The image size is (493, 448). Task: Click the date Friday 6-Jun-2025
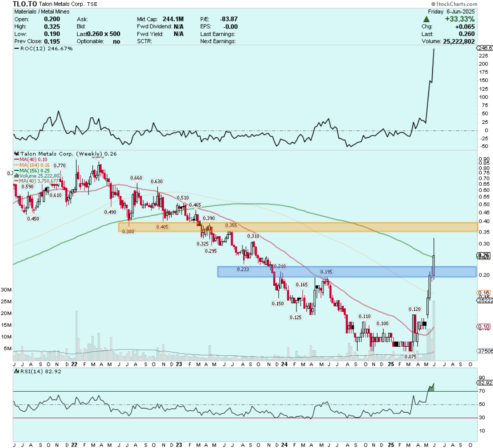[x=451, y=12]
